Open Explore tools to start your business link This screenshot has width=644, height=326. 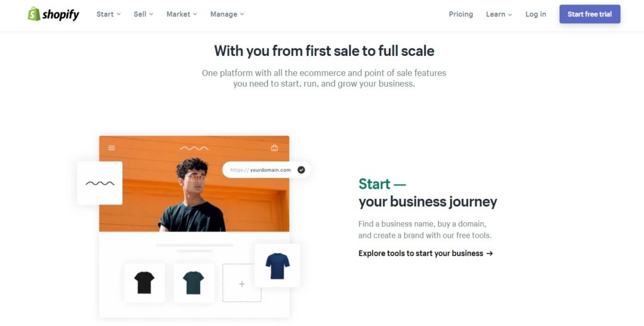(x=426, y=253)
